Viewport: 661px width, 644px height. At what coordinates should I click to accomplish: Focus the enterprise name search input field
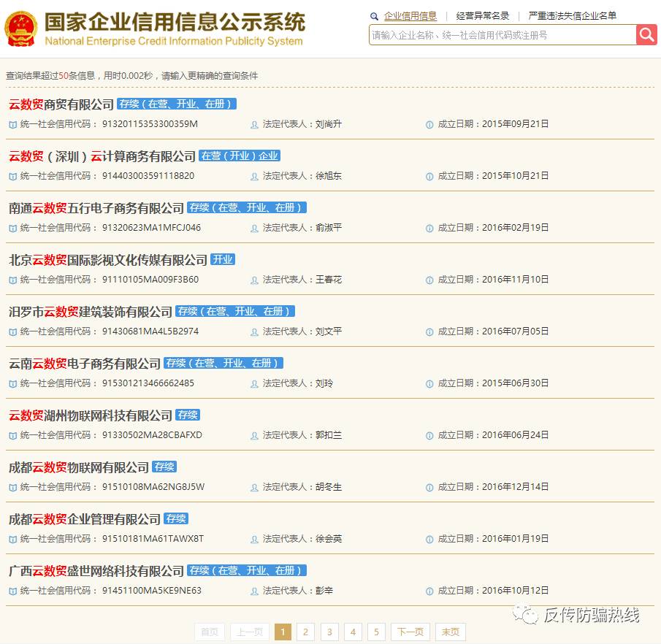(x=503, y=35)
